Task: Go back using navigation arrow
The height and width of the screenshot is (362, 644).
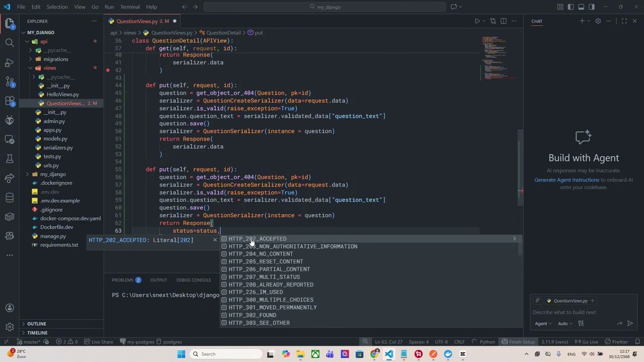Action: tap(184, 7)
